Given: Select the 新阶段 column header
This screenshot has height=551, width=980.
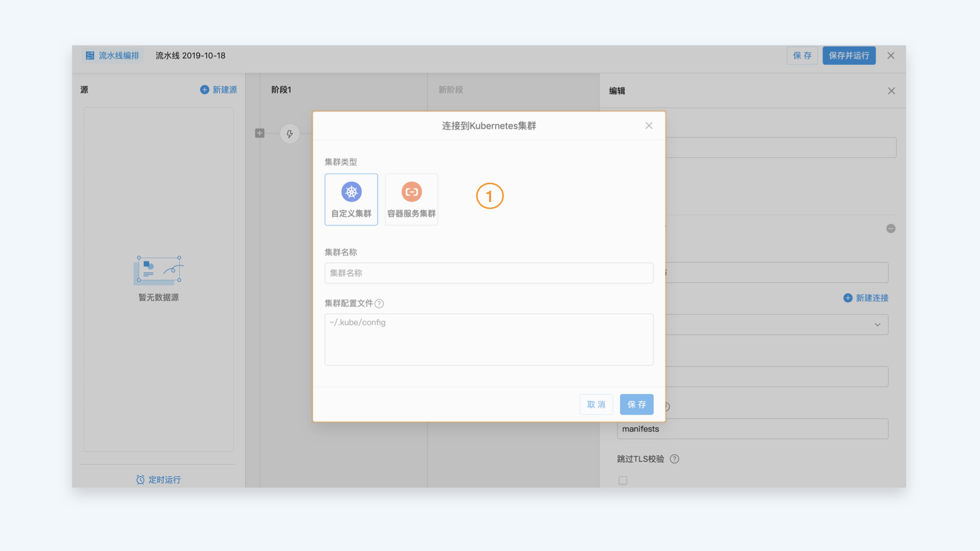Looking at the screenshot, I should point(451,90).
